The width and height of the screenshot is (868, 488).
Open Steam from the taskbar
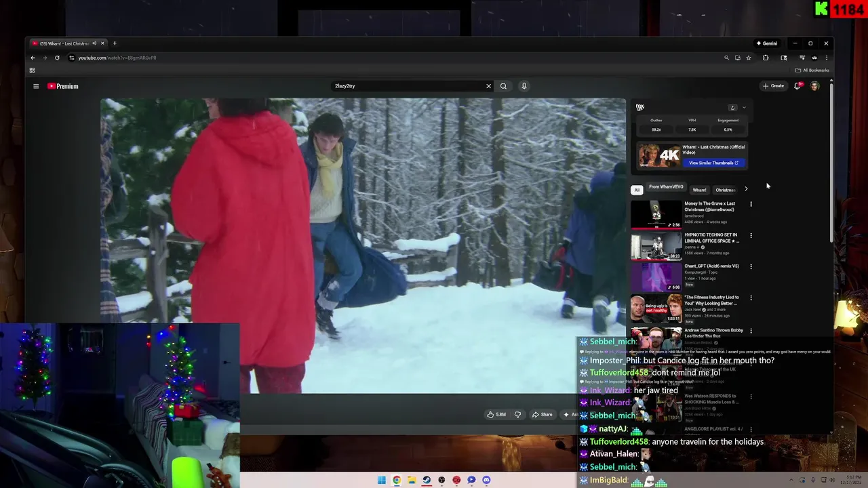427,480
